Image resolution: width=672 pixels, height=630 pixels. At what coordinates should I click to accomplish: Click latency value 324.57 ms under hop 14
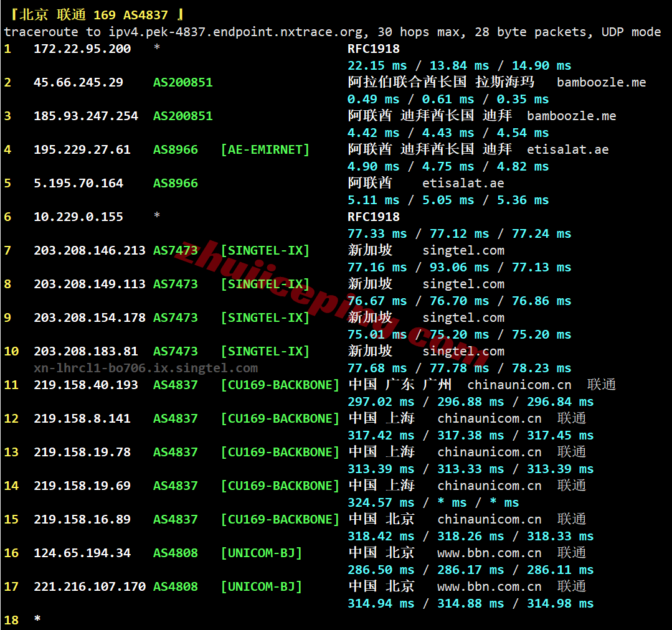point(381,502)
